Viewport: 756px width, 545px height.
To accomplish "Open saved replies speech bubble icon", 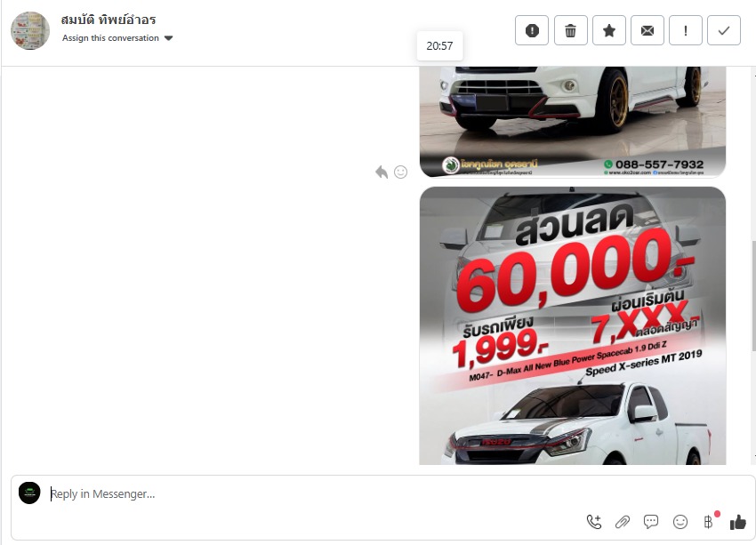I will [x=651, y=522].
